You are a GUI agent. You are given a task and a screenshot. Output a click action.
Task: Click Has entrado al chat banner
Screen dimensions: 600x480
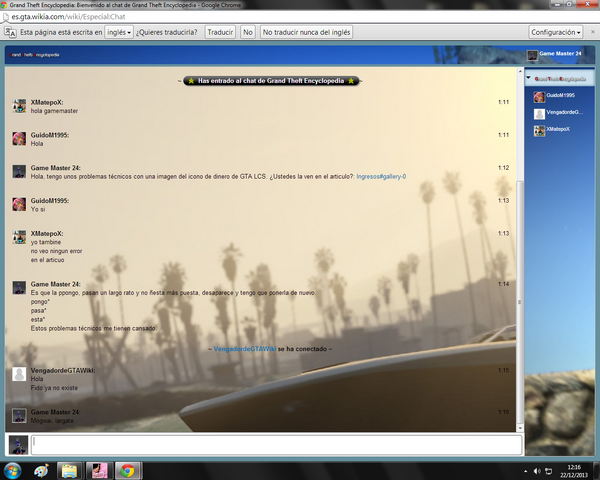point(271,81)
